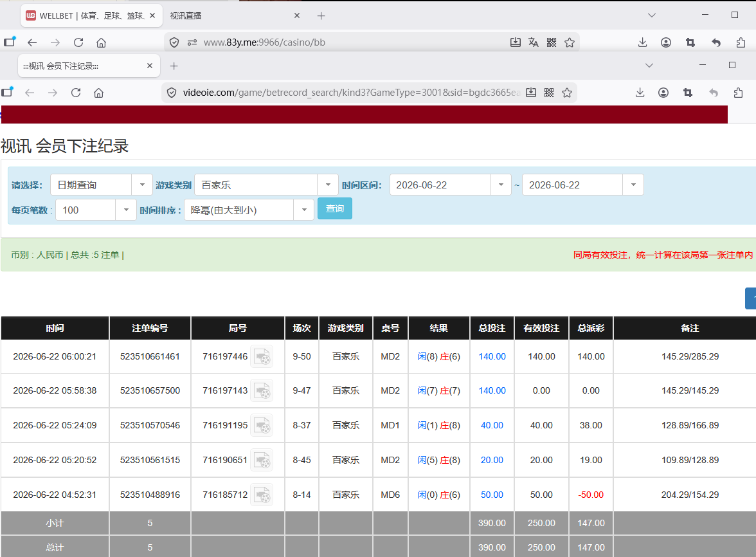Open sidebar panel icon in outer browser window
This screenshot has height=557, width=756.
click(x=9, y=42)
